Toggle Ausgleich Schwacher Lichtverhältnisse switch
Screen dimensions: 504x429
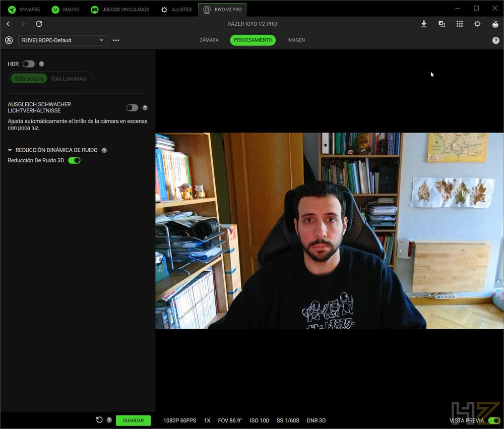pyautogui.click(x=132, y=108)
